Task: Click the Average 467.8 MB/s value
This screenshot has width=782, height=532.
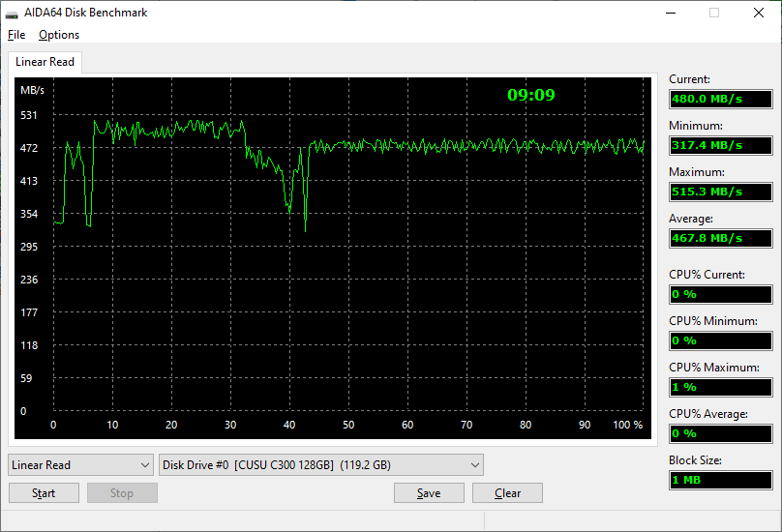Action: coord(721,238)
